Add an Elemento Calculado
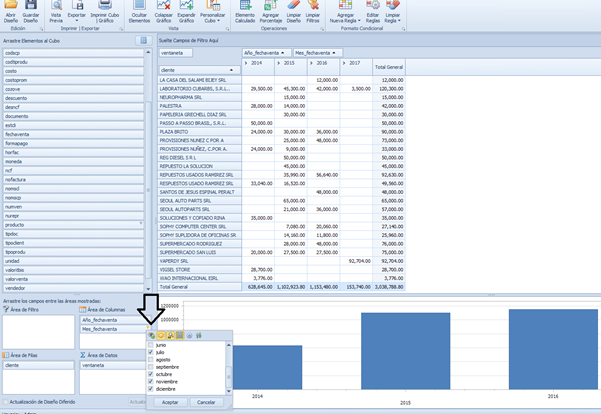This screenshot has height=414, width=601. pyautogui.click(x=244, y=10)
